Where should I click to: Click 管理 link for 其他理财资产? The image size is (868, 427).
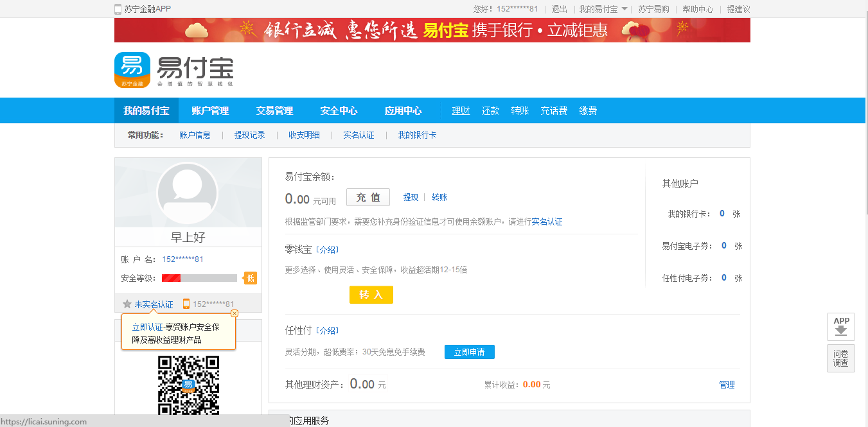pos(727,385)
